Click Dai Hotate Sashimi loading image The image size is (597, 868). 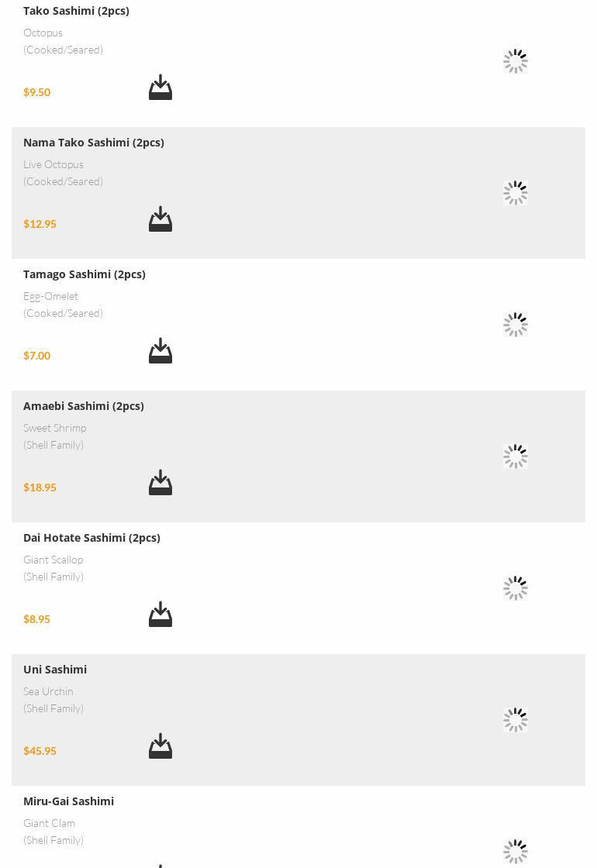[515, 588]
